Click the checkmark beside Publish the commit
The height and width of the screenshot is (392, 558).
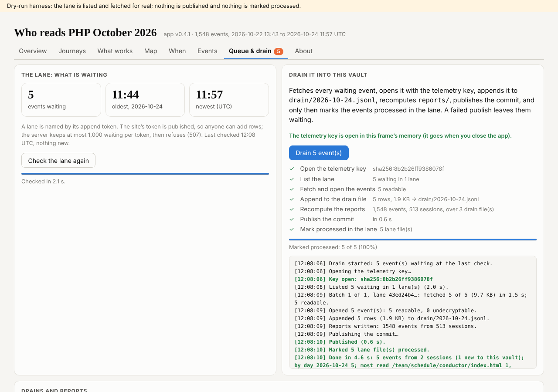click(292, 219)
